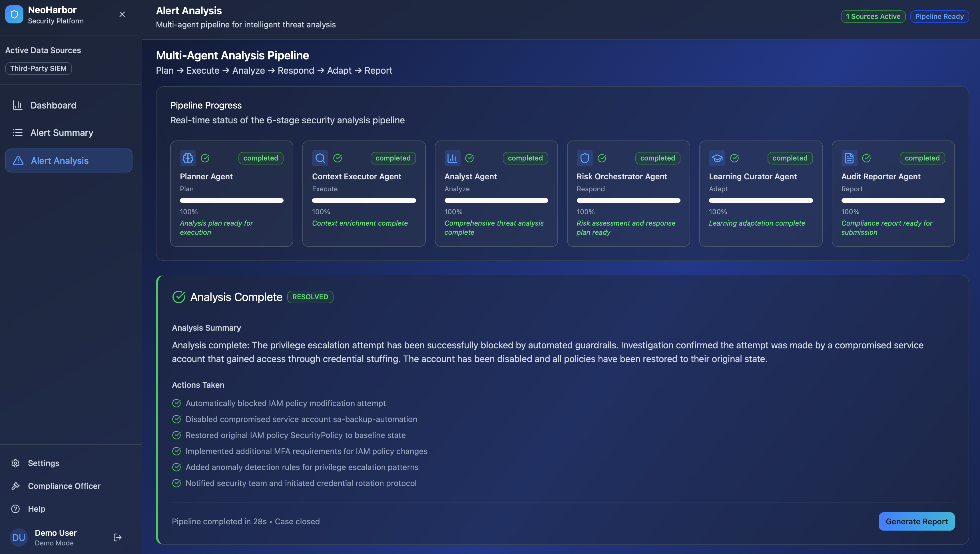This screenshot has height=554, width=980.
Task: Click the Planner Agent progress bar
Action: (x=231, y=200)
